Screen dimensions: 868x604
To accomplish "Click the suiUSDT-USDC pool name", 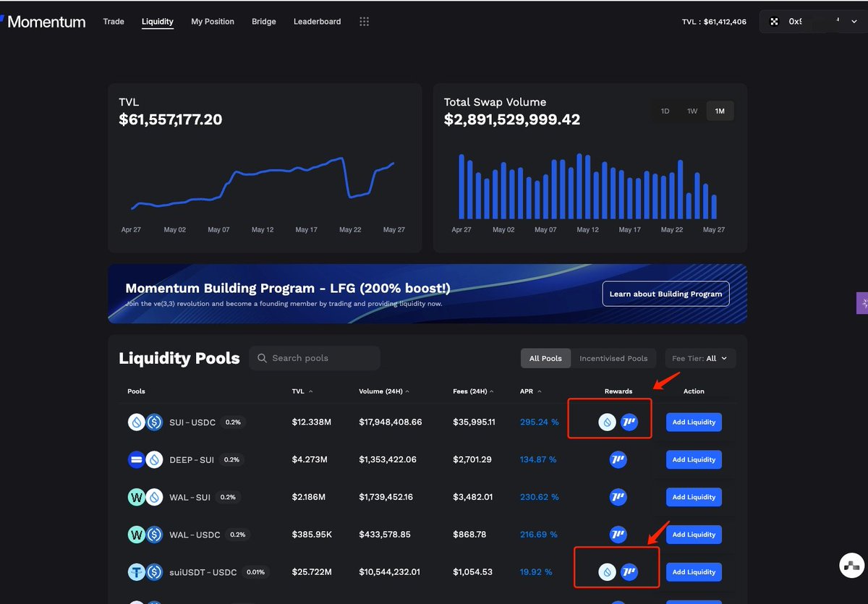I will point(203,572).
